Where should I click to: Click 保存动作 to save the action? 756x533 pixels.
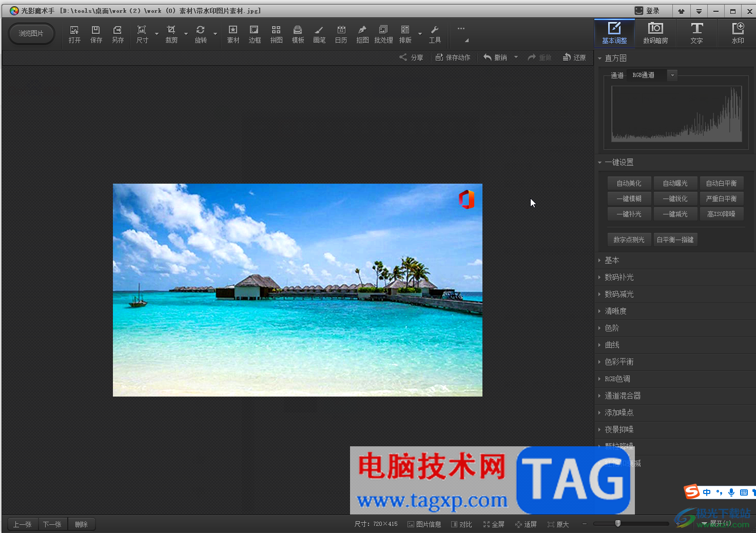453,57
